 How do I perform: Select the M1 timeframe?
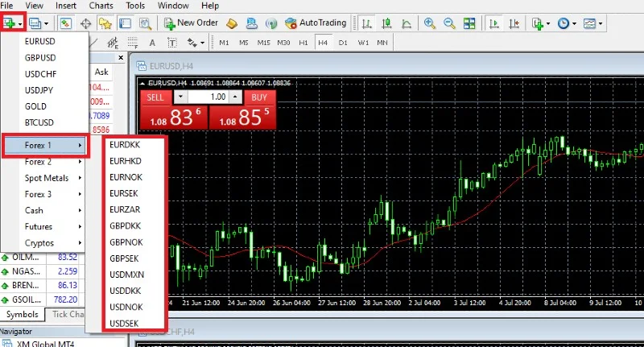click(x=225, y=43)
